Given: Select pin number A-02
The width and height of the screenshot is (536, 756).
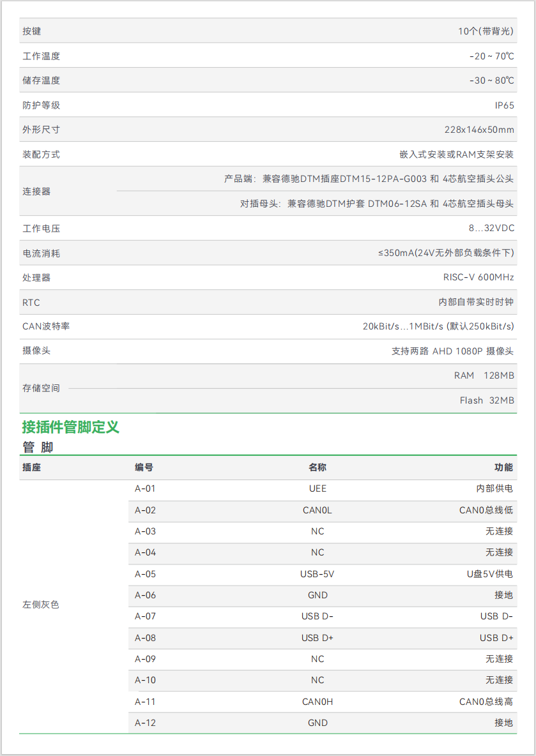Looking at the screenshot, I should pos(145,510).
